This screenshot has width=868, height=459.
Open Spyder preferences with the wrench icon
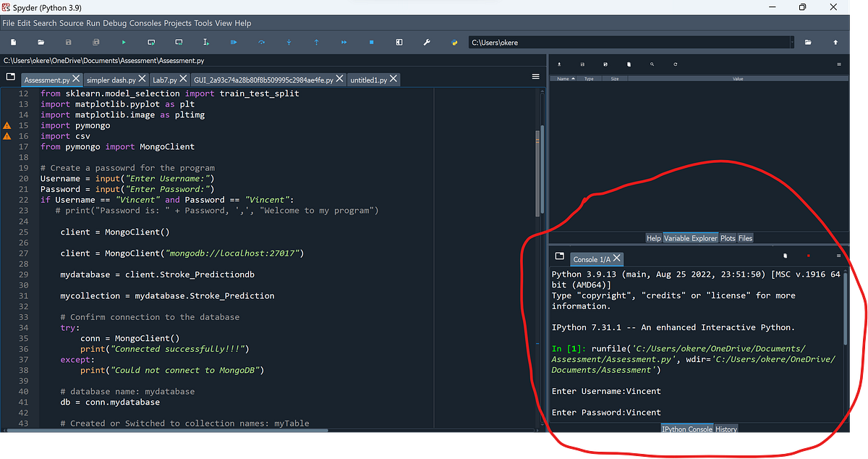click(x=426, y=42)
